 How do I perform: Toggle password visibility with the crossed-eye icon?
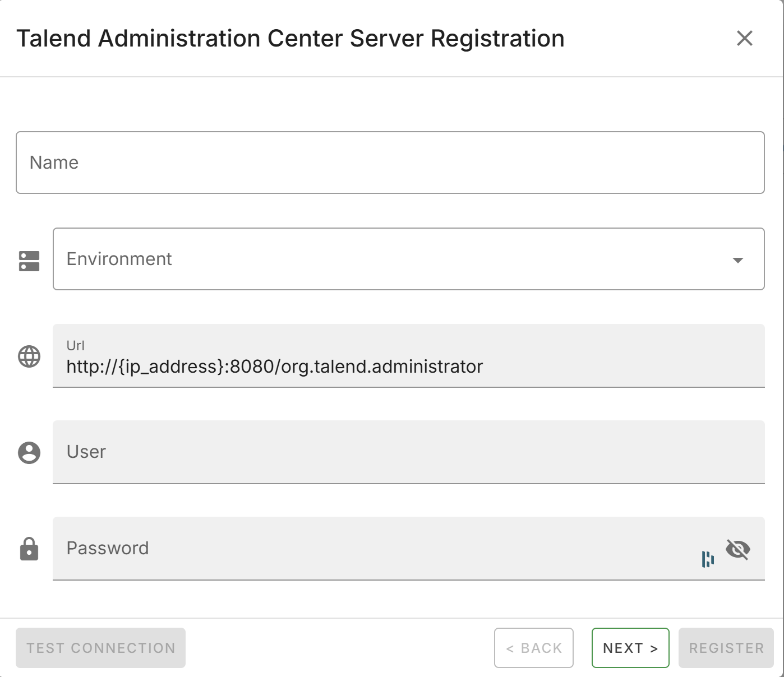pos(739,550)
